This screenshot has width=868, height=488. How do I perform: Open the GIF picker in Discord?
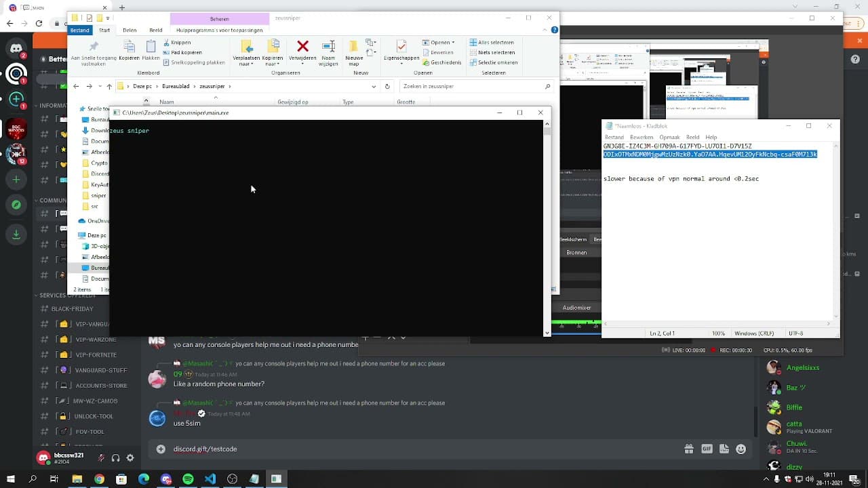coord(707,449)
